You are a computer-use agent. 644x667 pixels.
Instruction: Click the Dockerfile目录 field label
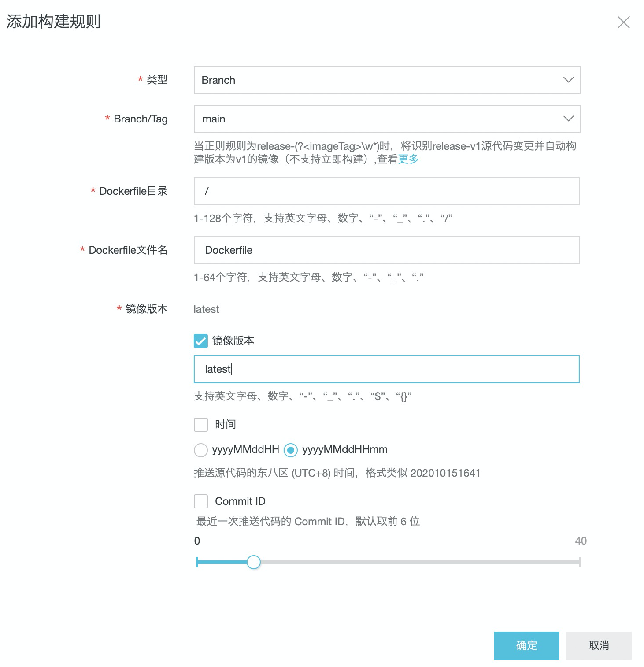click(x=133, y=191)
